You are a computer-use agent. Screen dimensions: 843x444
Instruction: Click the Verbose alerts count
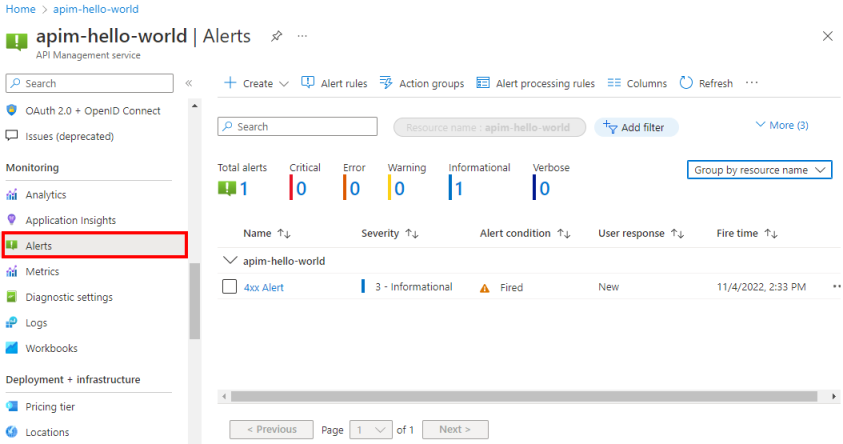tap(545, 189)
